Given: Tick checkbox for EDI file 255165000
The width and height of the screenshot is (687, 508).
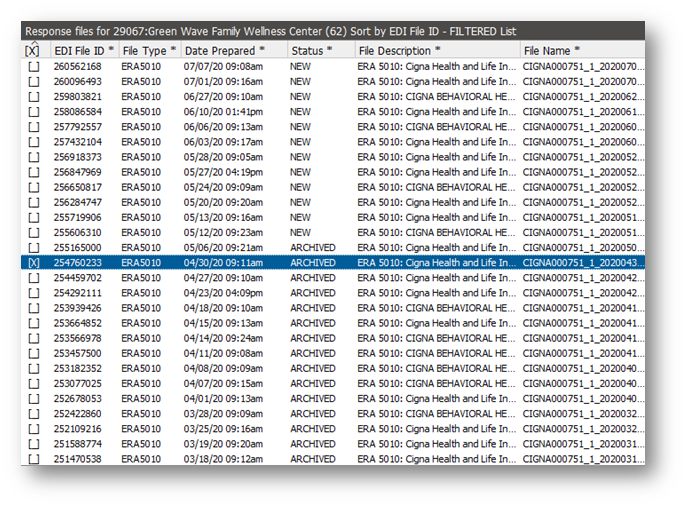Looking at the screenshot, I should point(34,247).
